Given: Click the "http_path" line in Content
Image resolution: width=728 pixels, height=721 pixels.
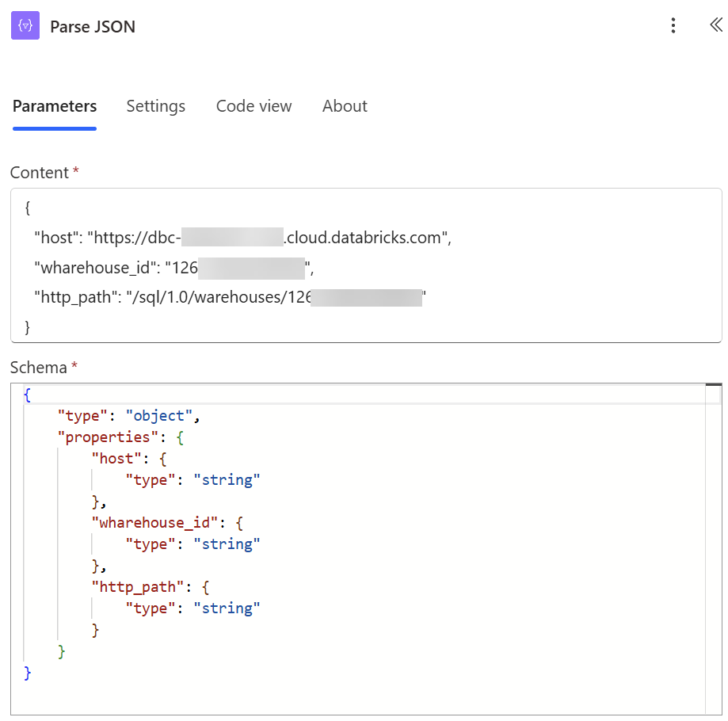Looking at the screenshot, I should [x=230, y=297].
